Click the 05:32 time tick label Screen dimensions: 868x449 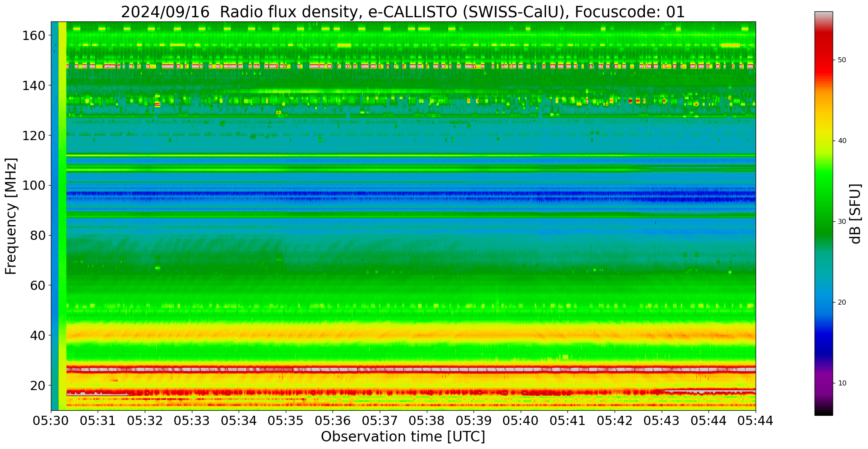click(x=145, y=420)
